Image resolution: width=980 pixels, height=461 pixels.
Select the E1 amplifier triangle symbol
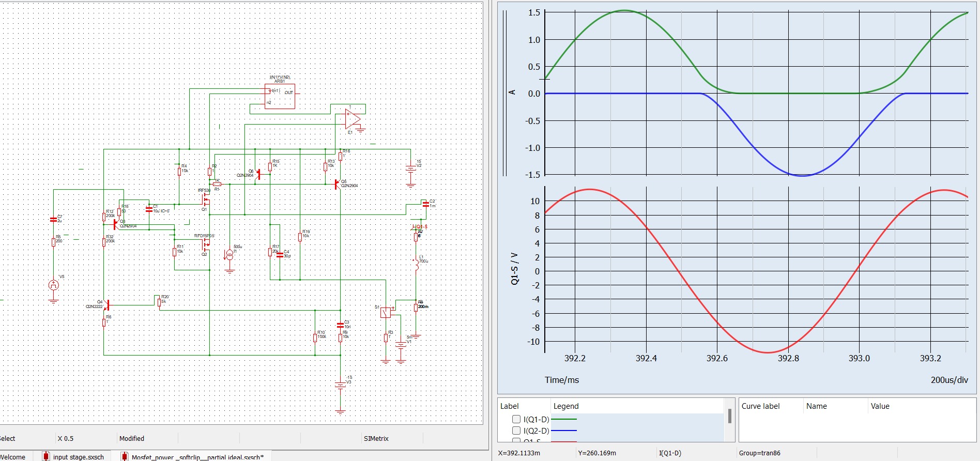[x=353, y=119]
